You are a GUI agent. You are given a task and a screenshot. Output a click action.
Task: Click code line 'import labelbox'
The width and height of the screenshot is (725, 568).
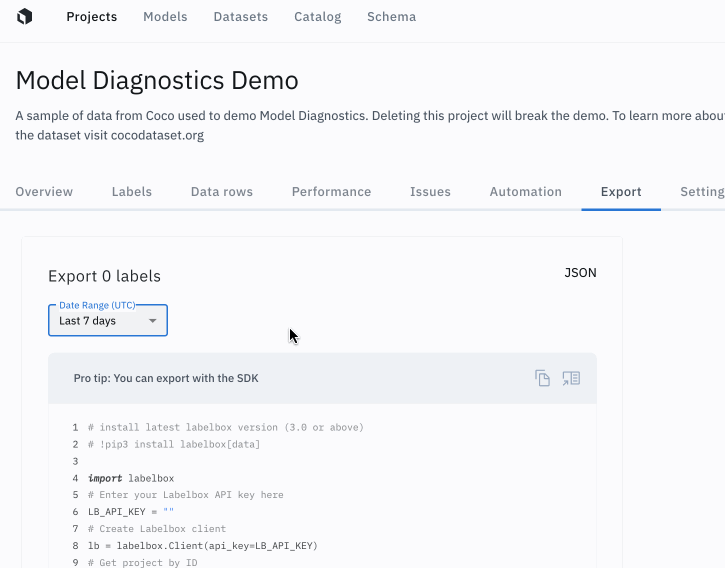(131, 478)
